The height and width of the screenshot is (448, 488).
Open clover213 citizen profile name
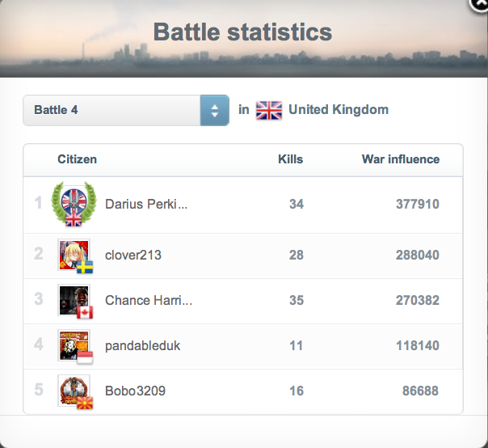133,255
